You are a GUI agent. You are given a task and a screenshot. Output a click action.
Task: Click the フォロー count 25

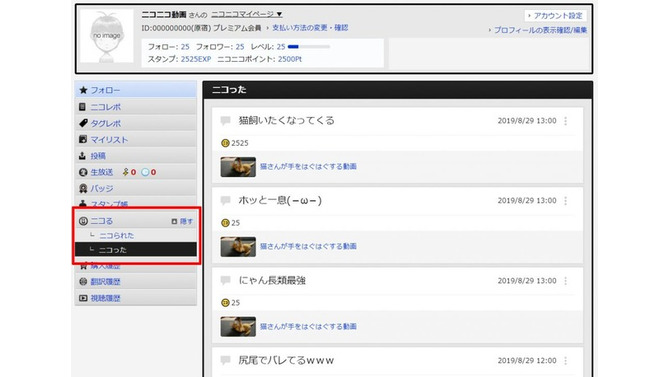[x=185, y=47]
